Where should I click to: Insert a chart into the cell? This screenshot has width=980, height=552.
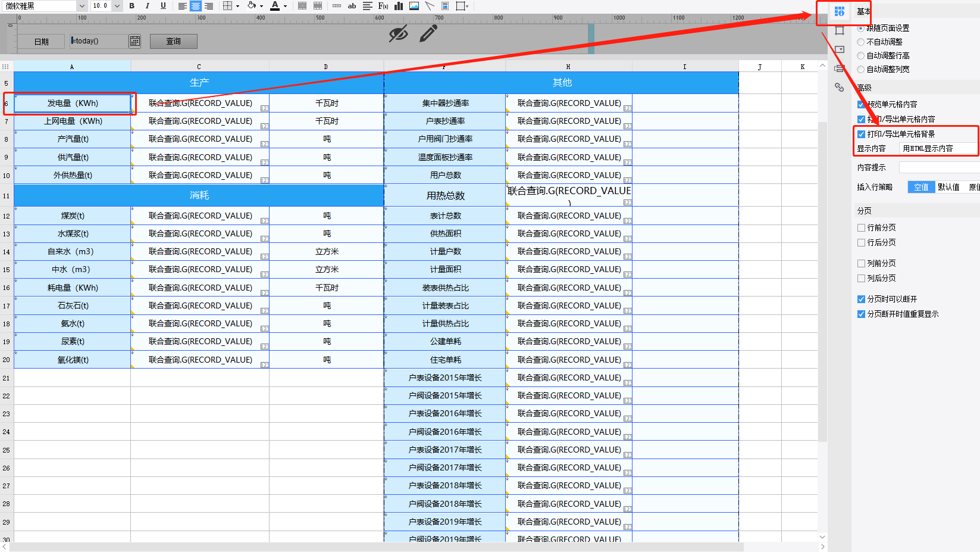pos(399,6)
